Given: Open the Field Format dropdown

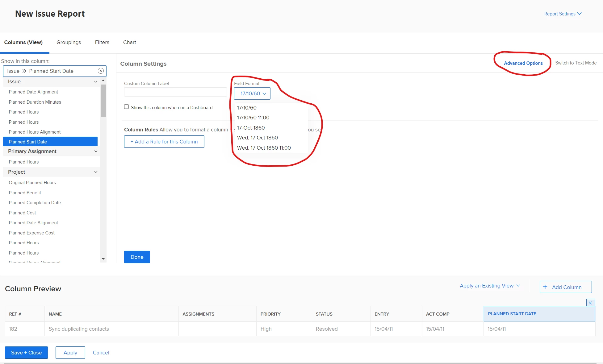Looking at the screenshot, I should (x=252, y=93).
